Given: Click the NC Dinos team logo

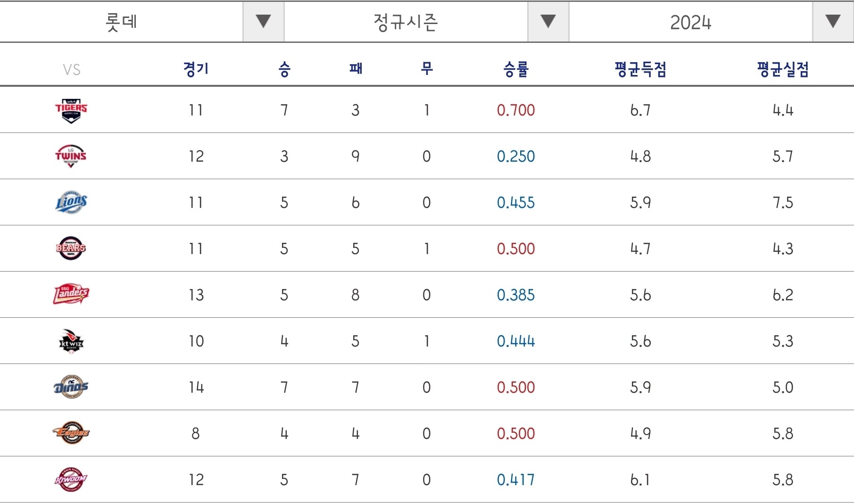Looking at the screenshot, I should point(71,387).
